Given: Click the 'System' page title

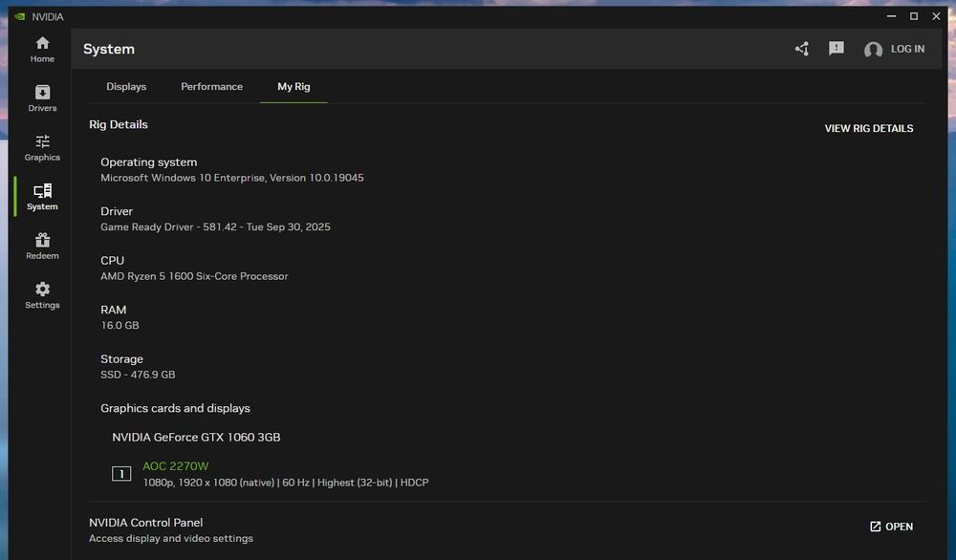Looking at the screenshot, I should [109, 49].
